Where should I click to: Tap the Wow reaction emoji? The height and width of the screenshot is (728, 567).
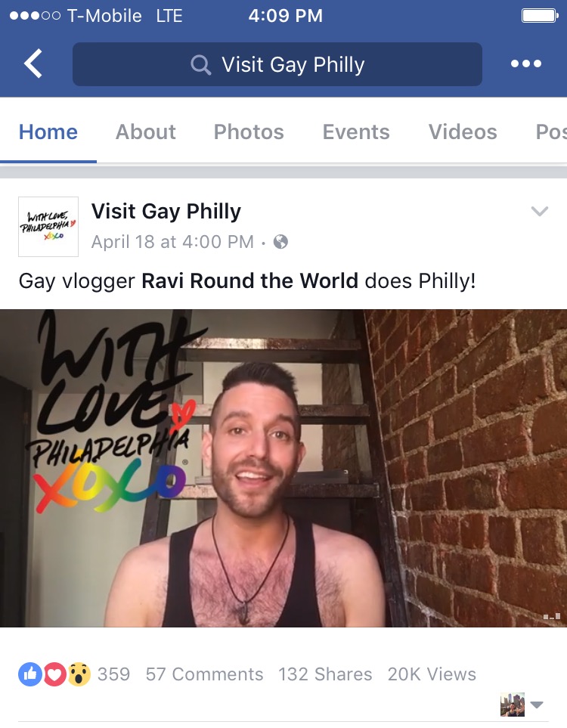(79, 674)
